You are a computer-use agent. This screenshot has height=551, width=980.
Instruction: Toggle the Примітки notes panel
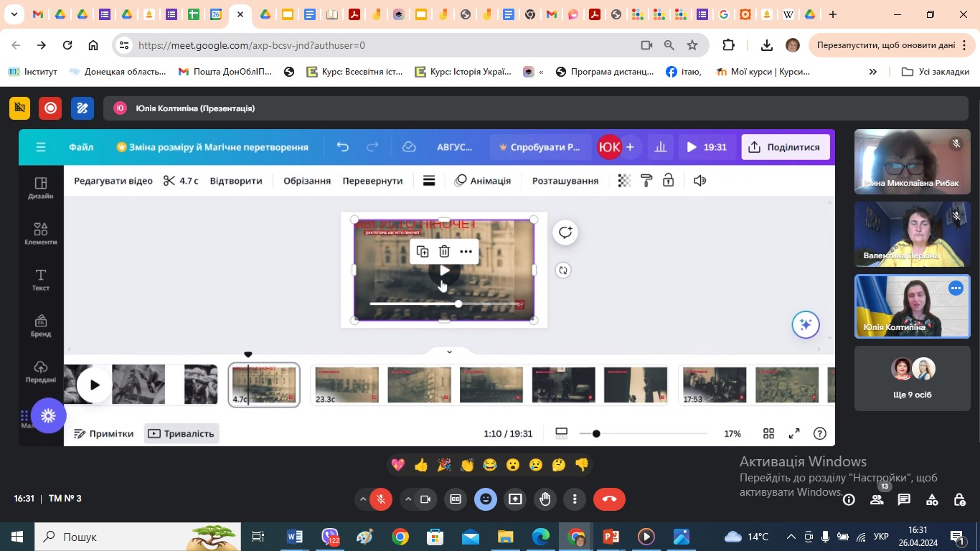[104, 433]
